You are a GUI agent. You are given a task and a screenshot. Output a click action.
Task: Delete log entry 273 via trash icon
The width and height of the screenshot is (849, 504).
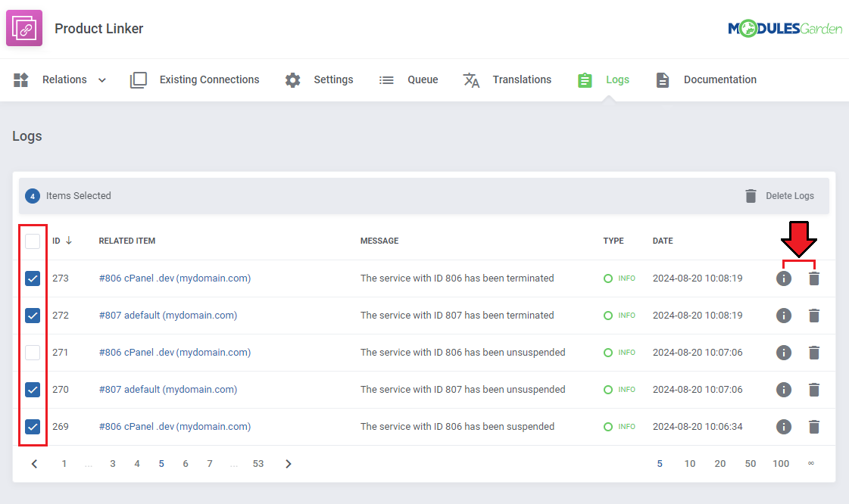tap(814, 278)
